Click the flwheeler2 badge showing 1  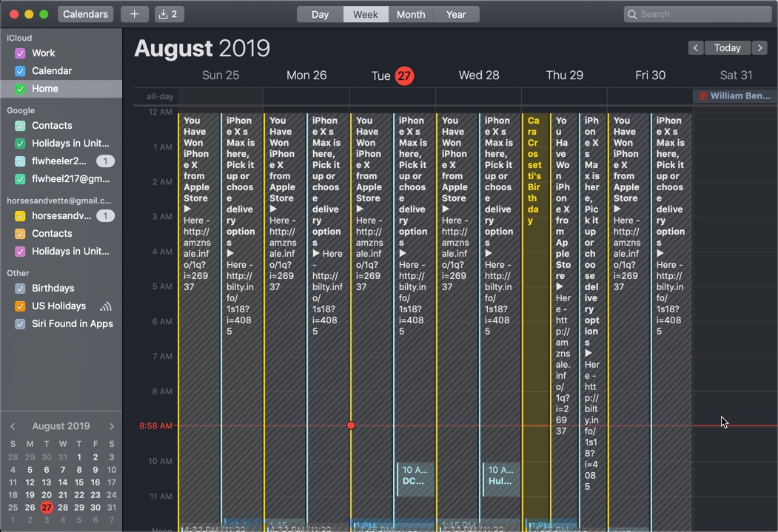pyautogui.click(x=105, y=161)
